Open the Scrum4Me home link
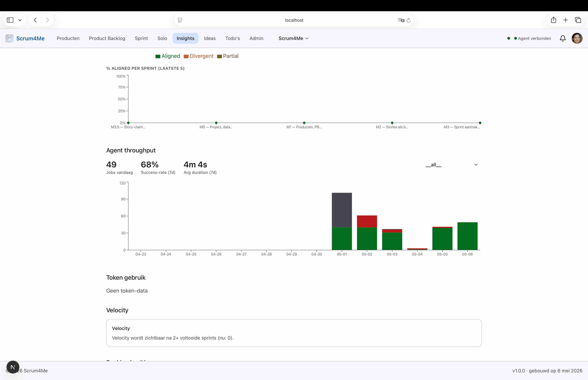 30,38
